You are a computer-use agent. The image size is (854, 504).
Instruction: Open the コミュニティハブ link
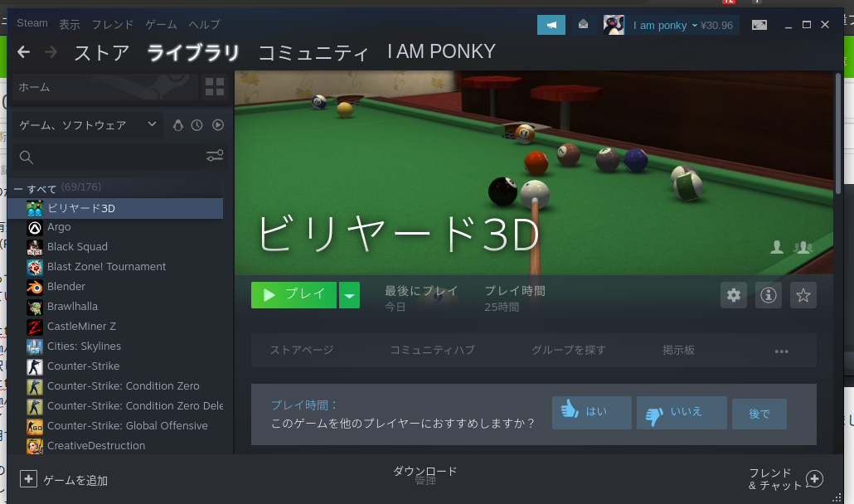pyautogui.click(x=433, y=350)
